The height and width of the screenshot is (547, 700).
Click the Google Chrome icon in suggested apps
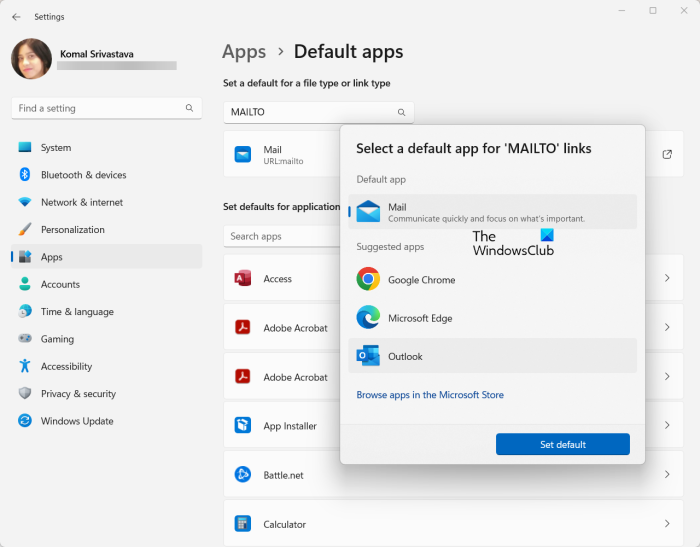pyautogui.click(x=368, y=280)
